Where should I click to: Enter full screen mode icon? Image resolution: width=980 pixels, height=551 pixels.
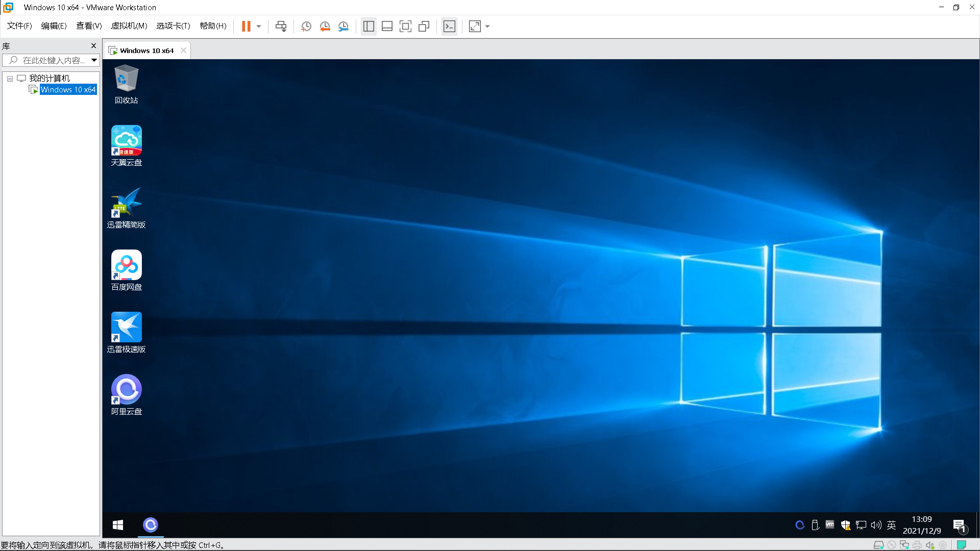tap(405, 27)
